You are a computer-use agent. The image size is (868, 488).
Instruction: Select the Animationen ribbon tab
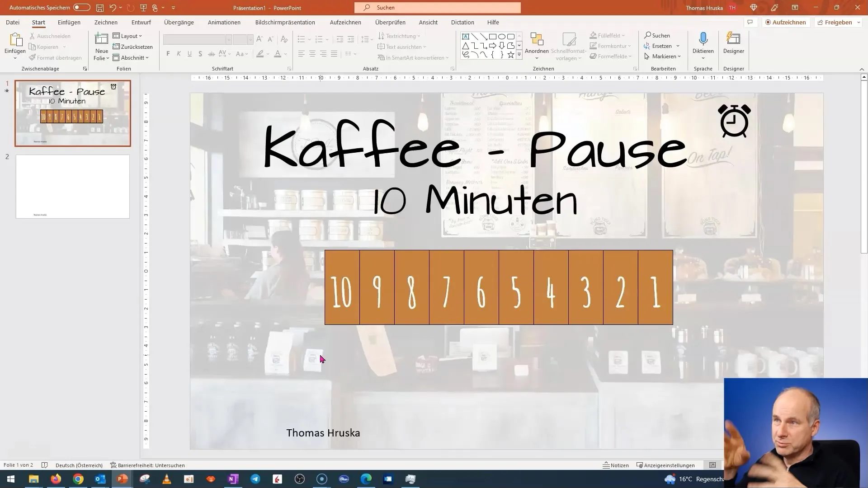pyautogui.click(x=224, y=22)
